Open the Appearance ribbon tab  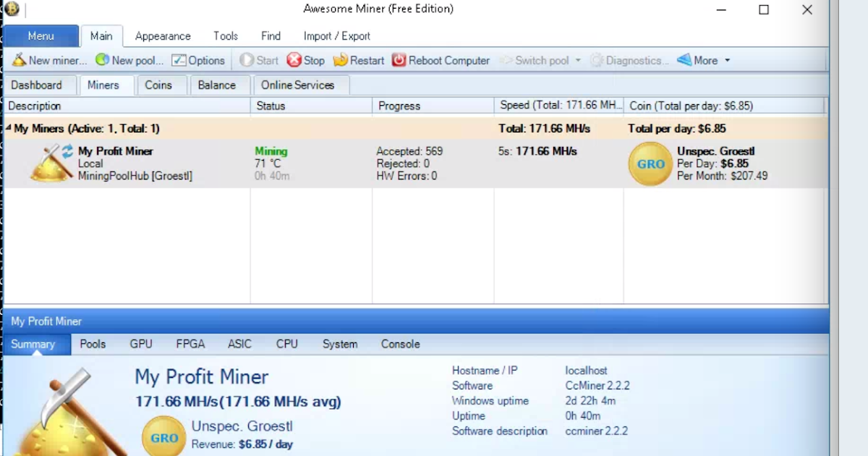click(163, 36)
